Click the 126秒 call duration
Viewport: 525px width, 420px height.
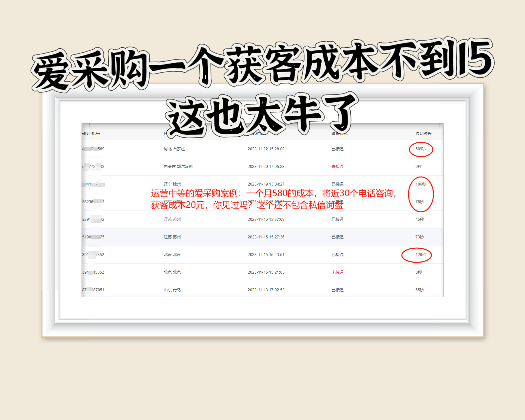[420, 255]
